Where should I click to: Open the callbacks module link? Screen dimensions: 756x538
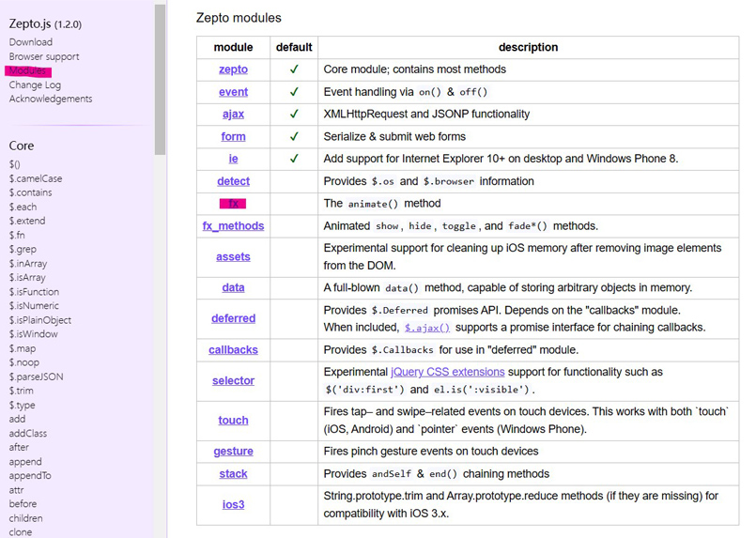click(233, 350)
